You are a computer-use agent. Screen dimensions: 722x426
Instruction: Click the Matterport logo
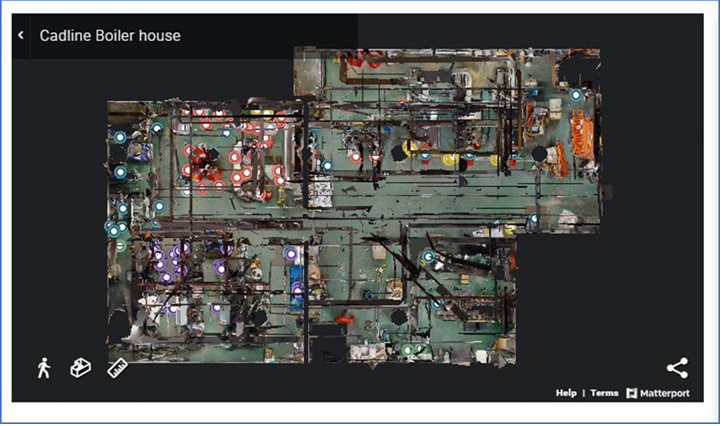(x=658, y=393)
